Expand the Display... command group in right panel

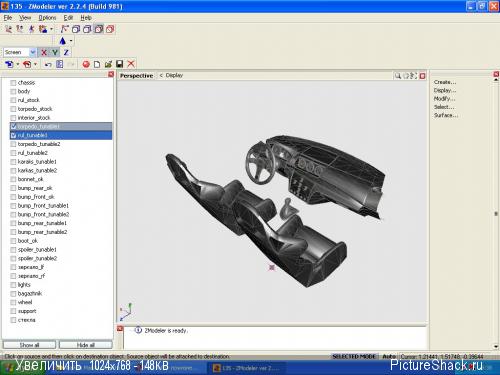pyautogui.click(x=445, y=90)
